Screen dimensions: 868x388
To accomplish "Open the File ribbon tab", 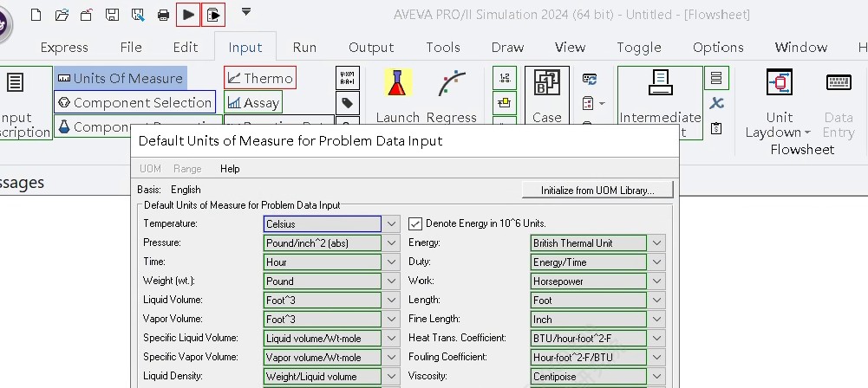I will click(x=131, y=48).
